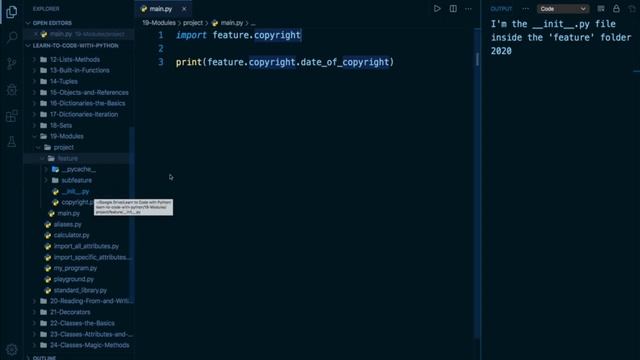Image resolution: width=640 pixels, height=360 pixels.
Task: Split the editor to the right
Action: click(x=453, y=9)
